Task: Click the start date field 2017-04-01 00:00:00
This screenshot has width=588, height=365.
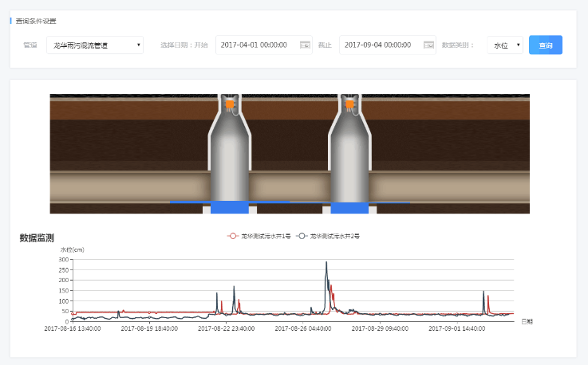Action: tap(264, 45)
